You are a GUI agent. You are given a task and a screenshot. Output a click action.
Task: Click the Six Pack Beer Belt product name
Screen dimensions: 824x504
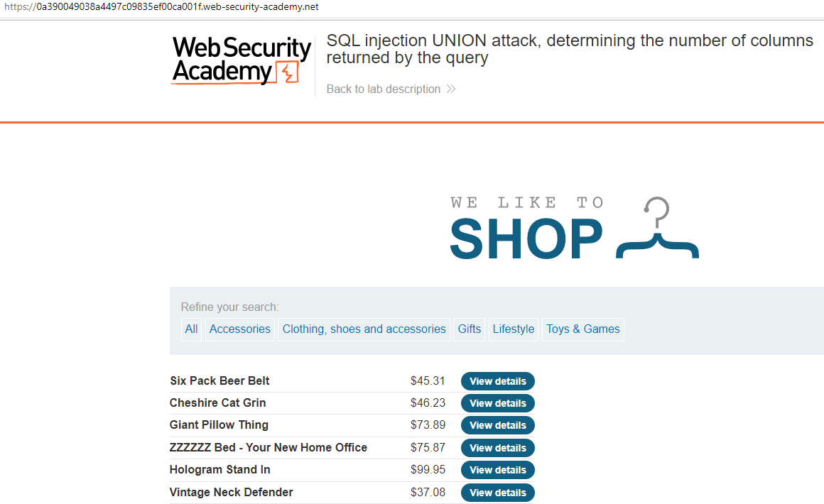[219, 380]
